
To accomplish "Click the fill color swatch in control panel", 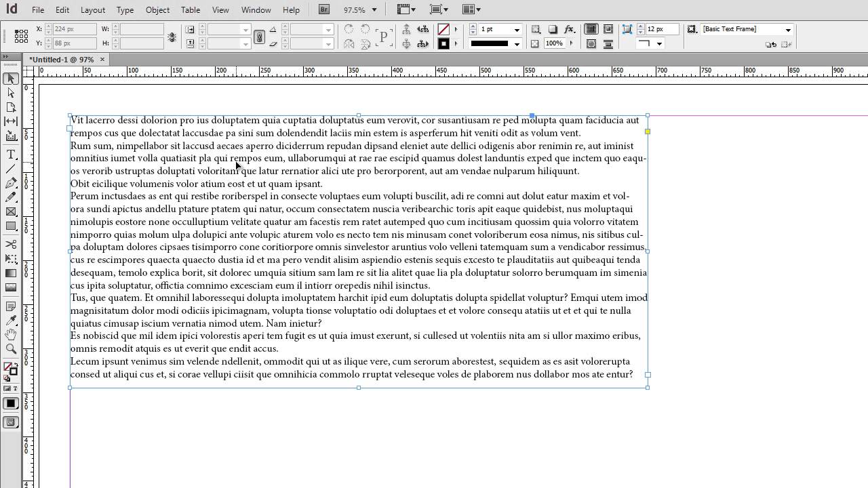I will pyautogui.click(x=443, y=30).
